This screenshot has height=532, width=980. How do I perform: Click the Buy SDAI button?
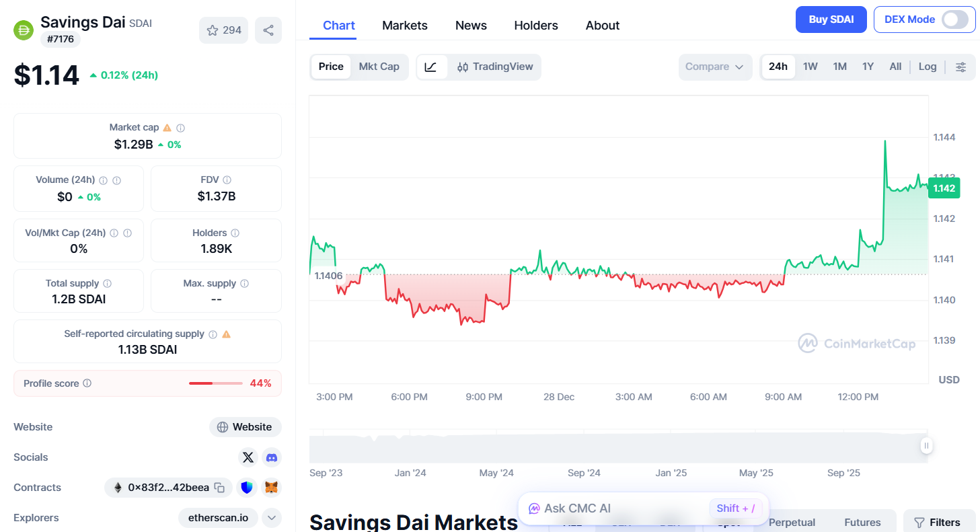click(831, 20)
